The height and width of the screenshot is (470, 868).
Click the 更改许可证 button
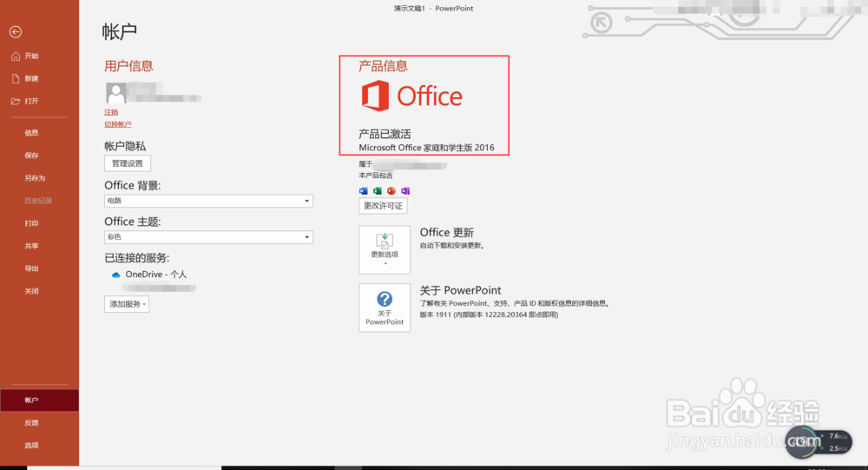[x=383, y=206]
